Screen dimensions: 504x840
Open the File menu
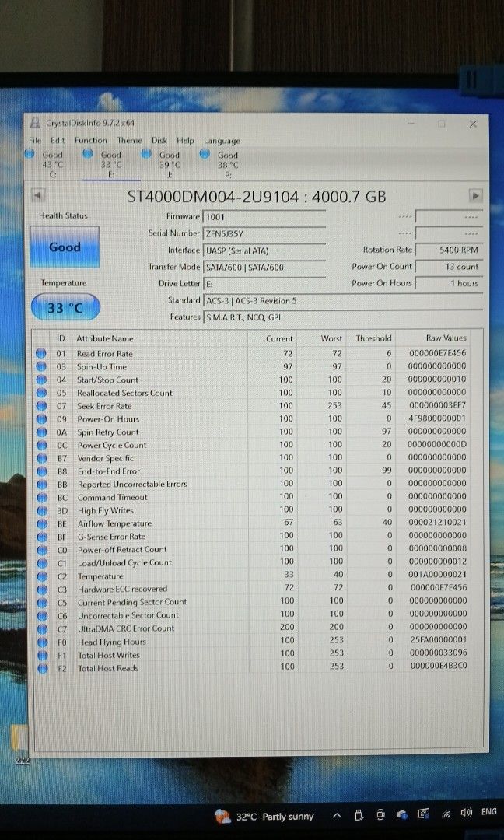35,140
